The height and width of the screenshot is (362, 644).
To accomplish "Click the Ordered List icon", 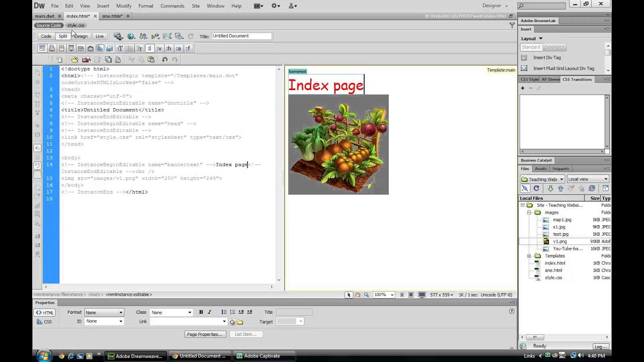I will (x=232, y=312).
